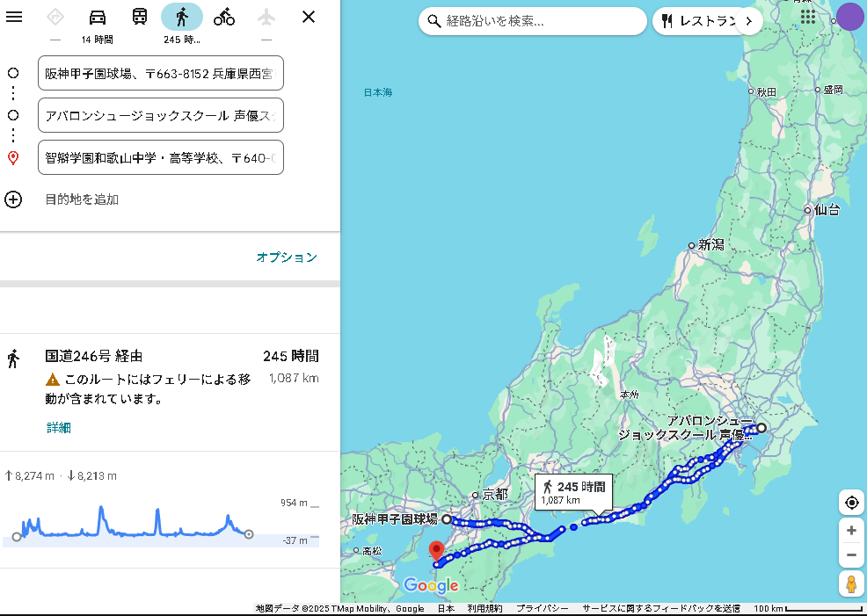Zoom out on the map
867x616 pixels.
point(851,555)
